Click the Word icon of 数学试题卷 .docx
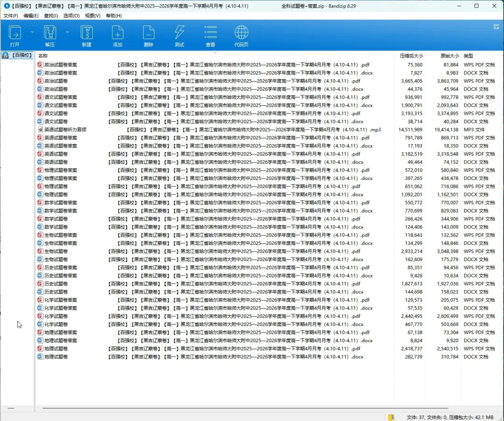 point(40,227)
